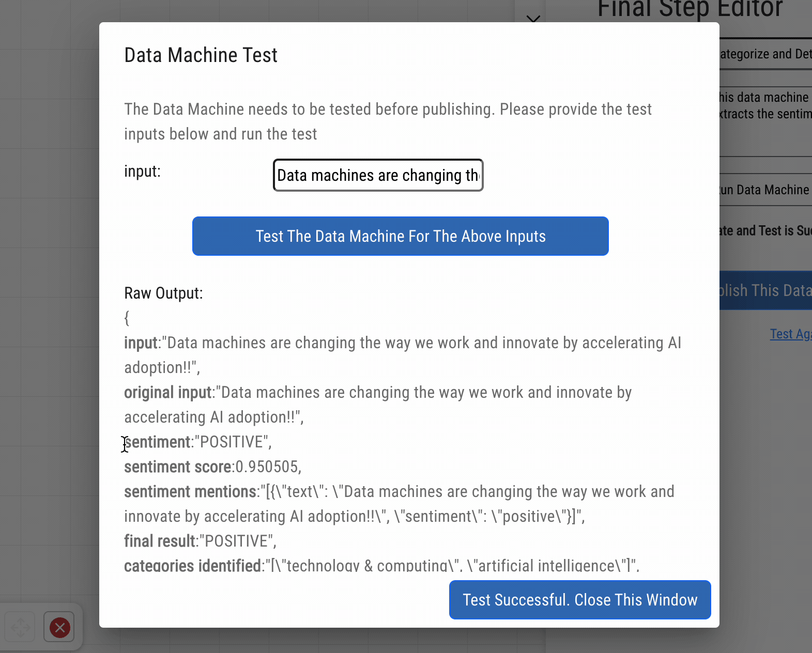The image size is (812, 653).
Task: Click the red X delete icon
Action: pos(59,627)
